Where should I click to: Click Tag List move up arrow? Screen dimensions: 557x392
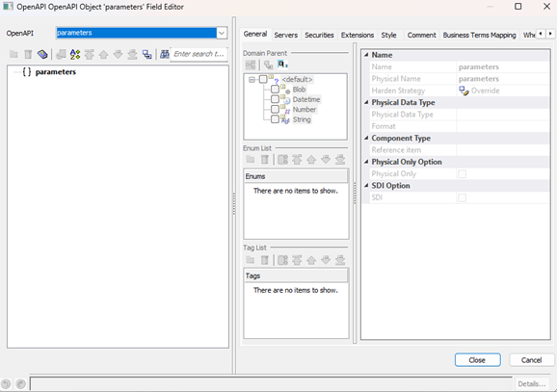311,260
